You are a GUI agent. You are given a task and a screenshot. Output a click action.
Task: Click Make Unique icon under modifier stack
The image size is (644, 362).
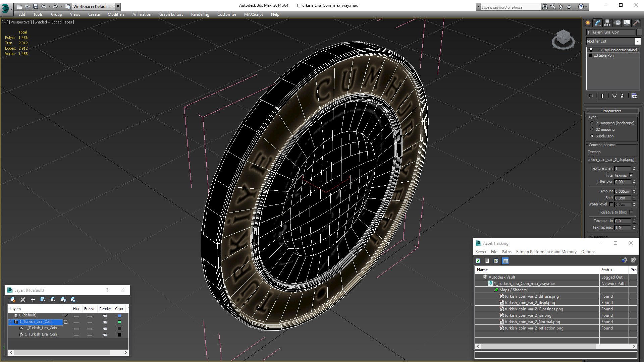614,96
